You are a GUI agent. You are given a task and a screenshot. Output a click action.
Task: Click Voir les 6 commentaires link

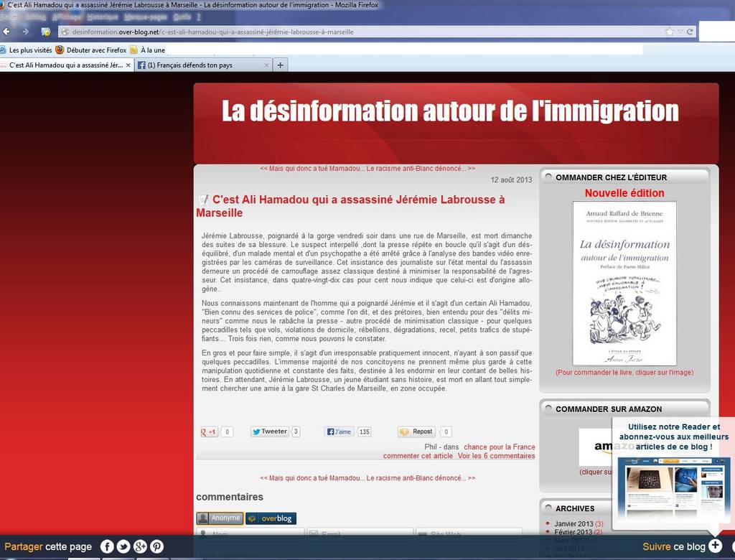click(x=497, y=456)
